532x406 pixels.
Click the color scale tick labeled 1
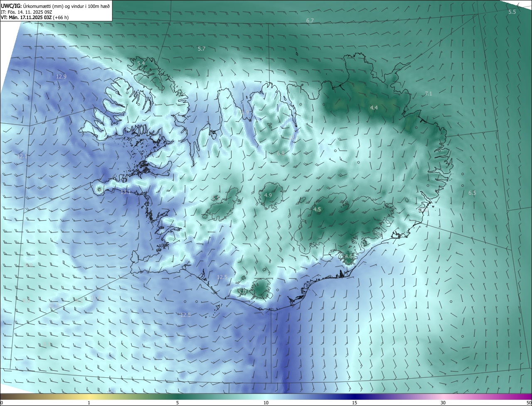pos(89,403)
